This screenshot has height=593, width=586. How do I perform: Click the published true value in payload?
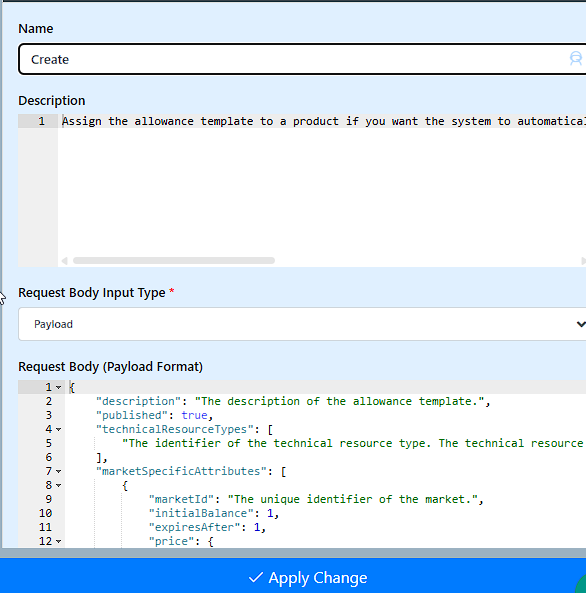click(x=194, y=415)
